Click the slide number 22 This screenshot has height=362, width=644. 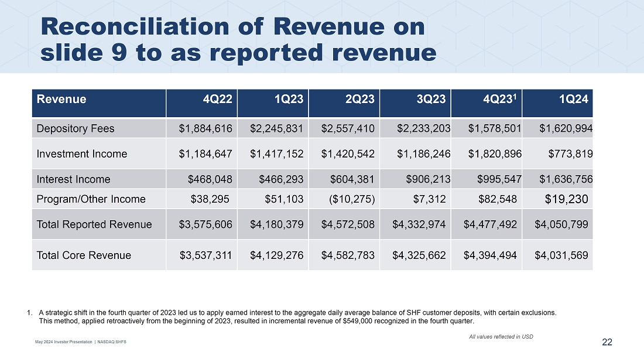tap(607, 343)
